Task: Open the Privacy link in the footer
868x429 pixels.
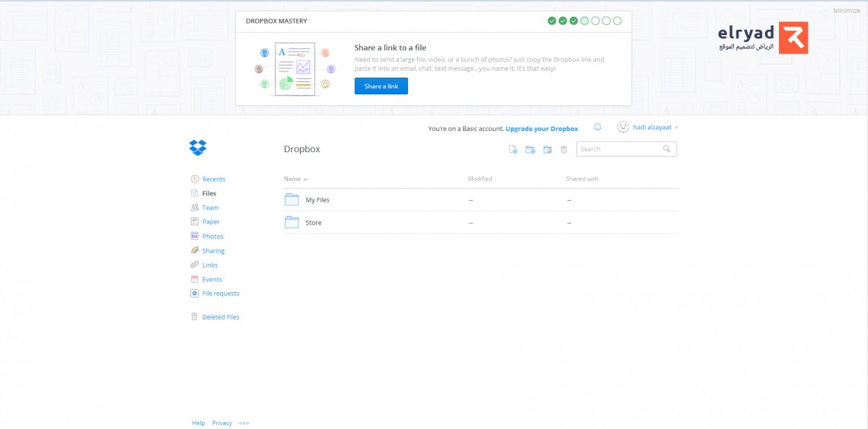Action: [222, 423]
